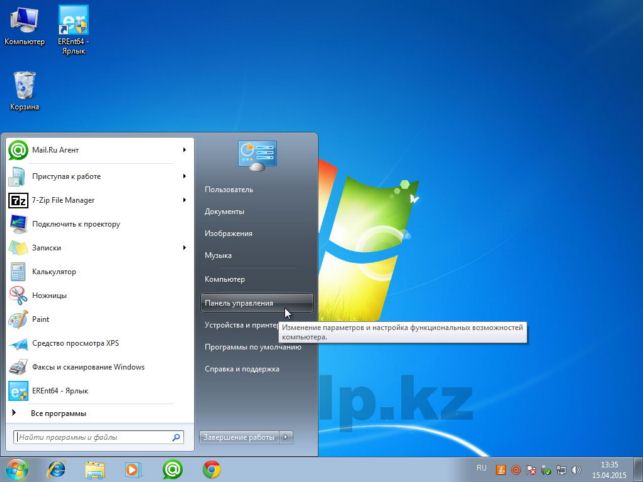
Task: Click the Ножницы snipping tool icon
Action: click(18, 295)
